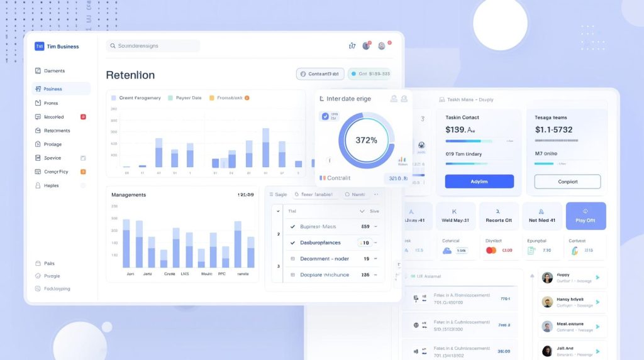
Task: Click the blue Adylim button
Action: tap(479, 182)
